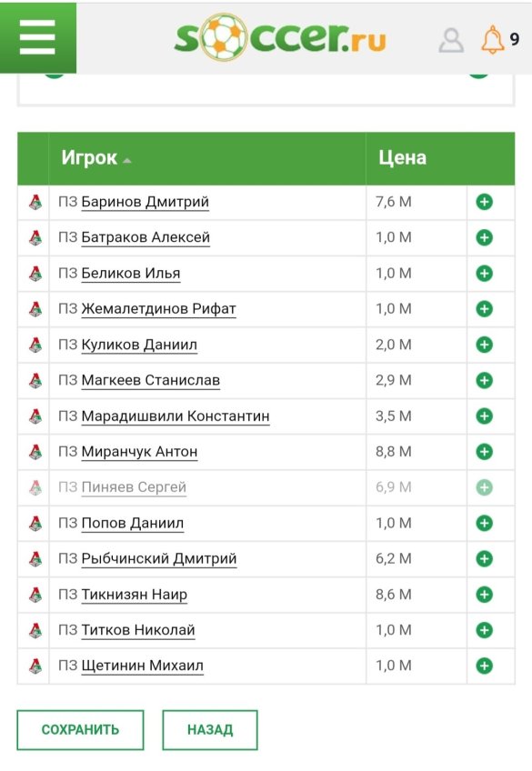Image resolution: width=532 pixels, height=771 pixels.
Task: Click the greyed-out plus for Пиняев Сергей
Action: coord(485,487)
